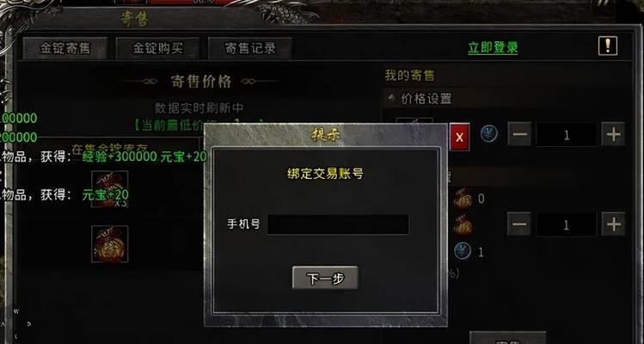Collapse the 价格设置 section triangle
The height and width of the screenshot is (344, 644).
392,98
